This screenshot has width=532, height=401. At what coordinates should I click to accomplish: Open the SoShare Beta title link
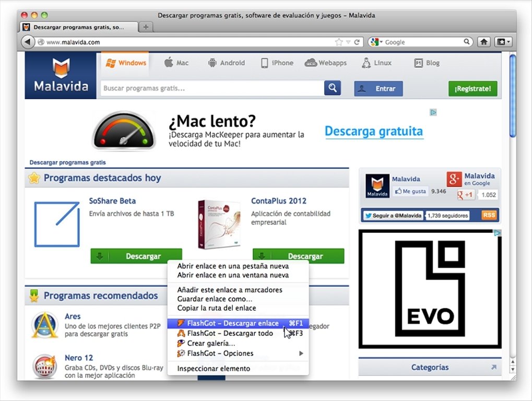click(112, 201)
